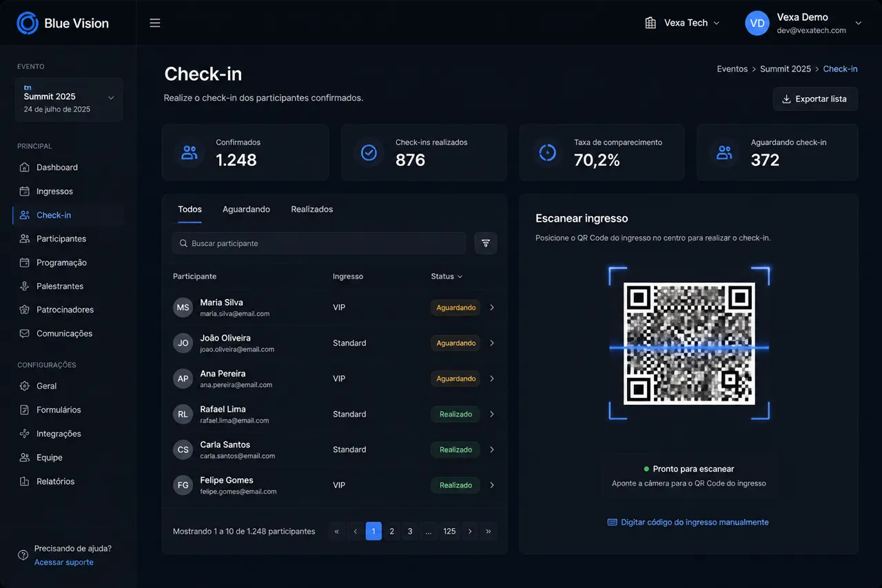Expand Carla Santos row chevron
The image size is (882, 588).
tap(492, 450)
